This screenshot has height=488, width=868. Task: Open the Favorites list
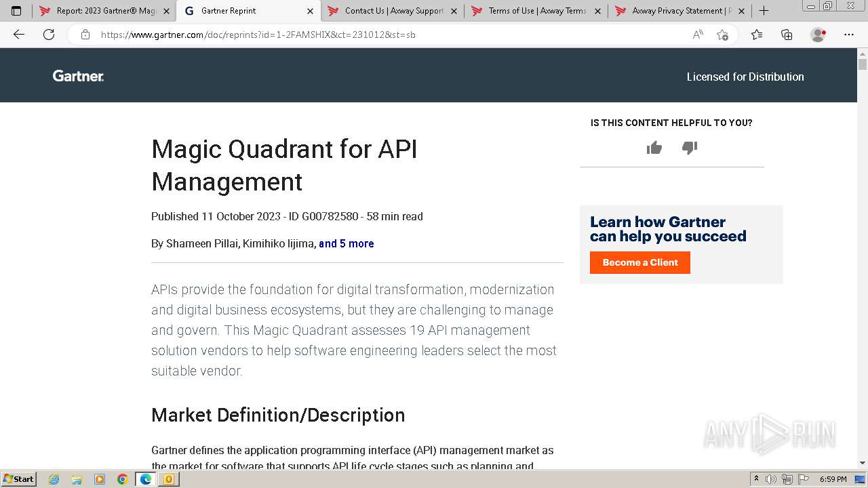(757, 35)
